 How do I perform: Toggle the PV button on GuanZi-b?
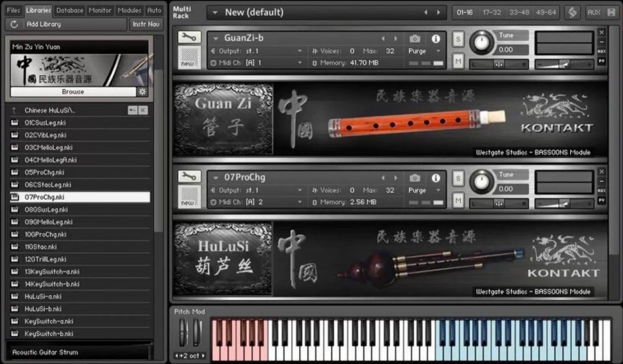click(602, 61)
